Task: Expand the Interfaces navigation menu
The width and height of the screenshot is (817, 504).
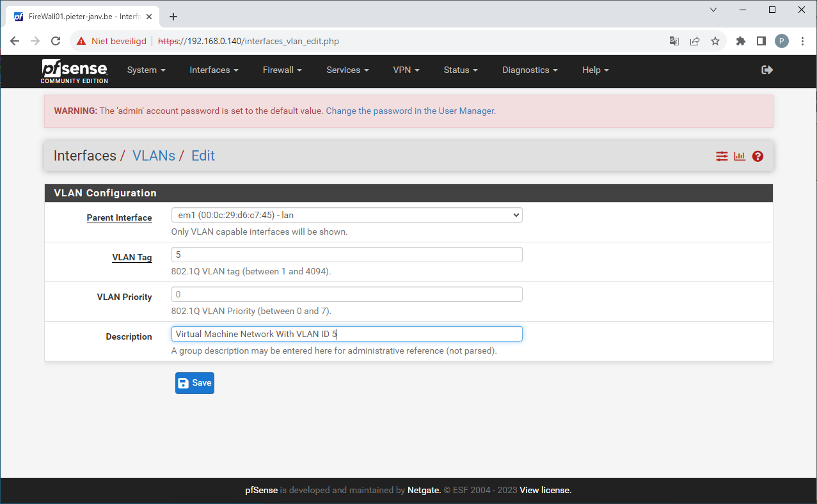Action: (x=214, y=70)
